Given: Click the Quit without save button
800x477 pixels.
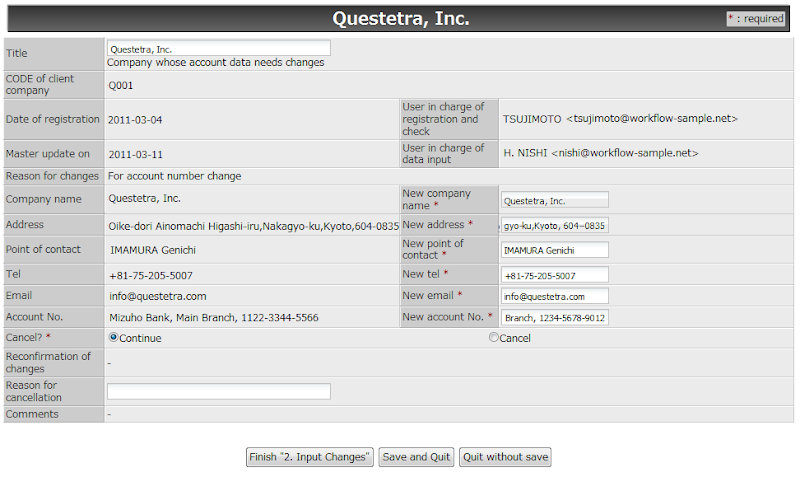Looking at the screenshot, I should [505, 457].
